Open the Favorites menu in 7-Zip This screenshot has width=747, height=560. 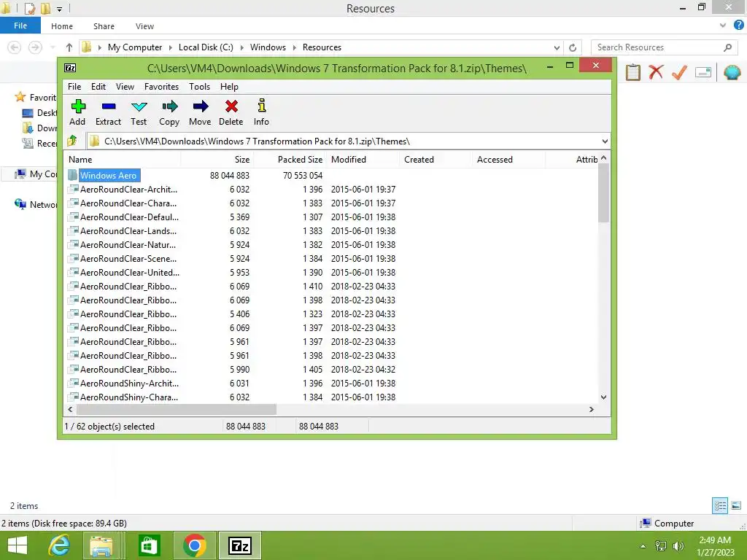tap(161, 87)
